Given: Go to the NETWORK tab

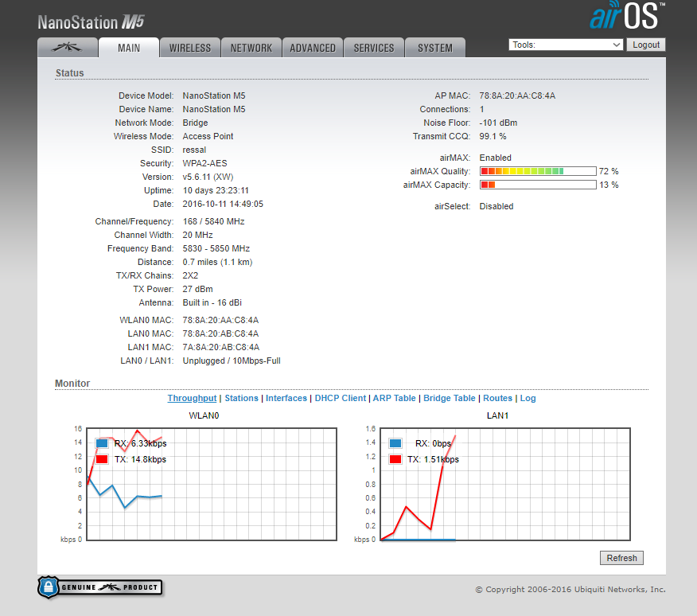Looking at the screenshot, I should click(251, 48).
